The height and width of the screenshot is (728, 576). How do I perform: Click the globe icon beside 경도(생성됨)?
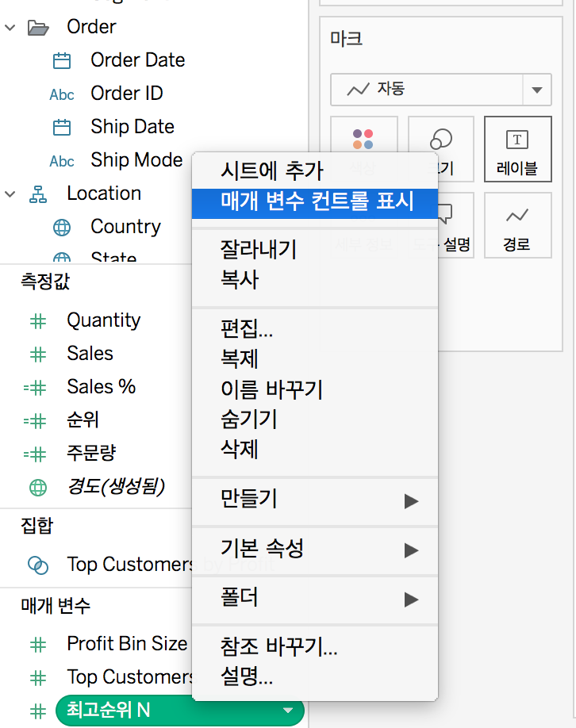point(38,488)
